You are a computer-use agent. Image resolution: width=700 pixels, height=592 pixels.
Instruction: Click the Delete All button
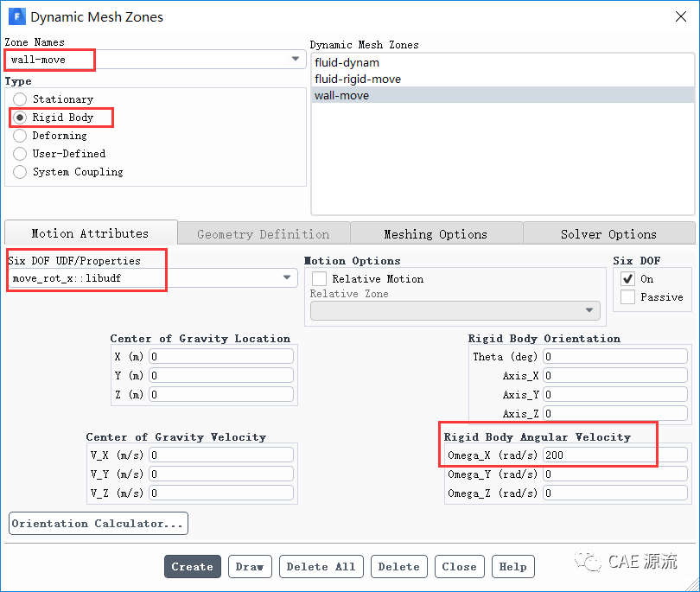point(321,567)
